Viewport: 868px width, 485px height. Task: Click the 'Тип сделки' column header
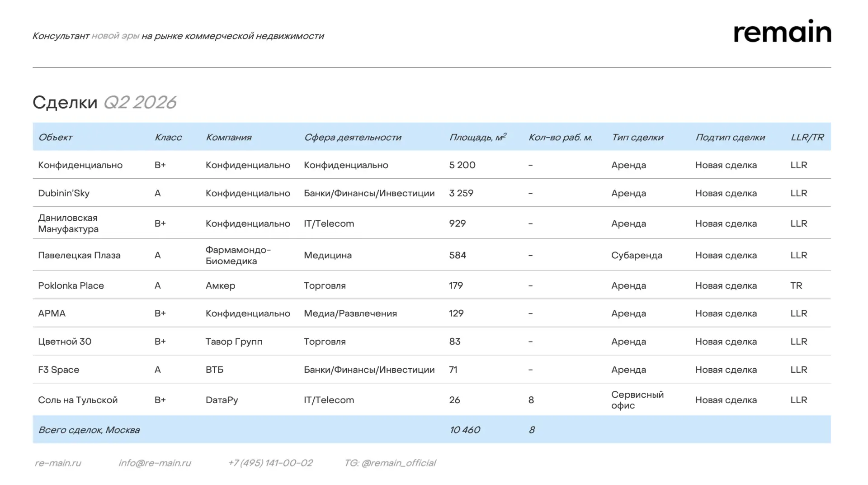pos(637,137)
